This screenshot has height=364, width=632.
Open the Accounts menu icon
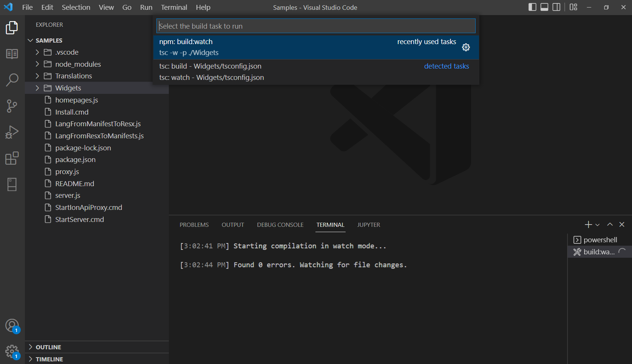[x=12, y=326]
